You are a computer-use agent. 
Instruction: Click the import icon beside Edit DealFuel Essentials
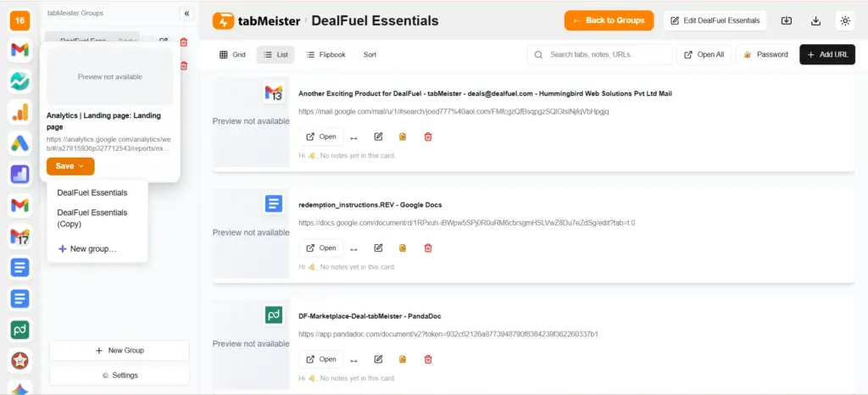[x=786, y=21]
